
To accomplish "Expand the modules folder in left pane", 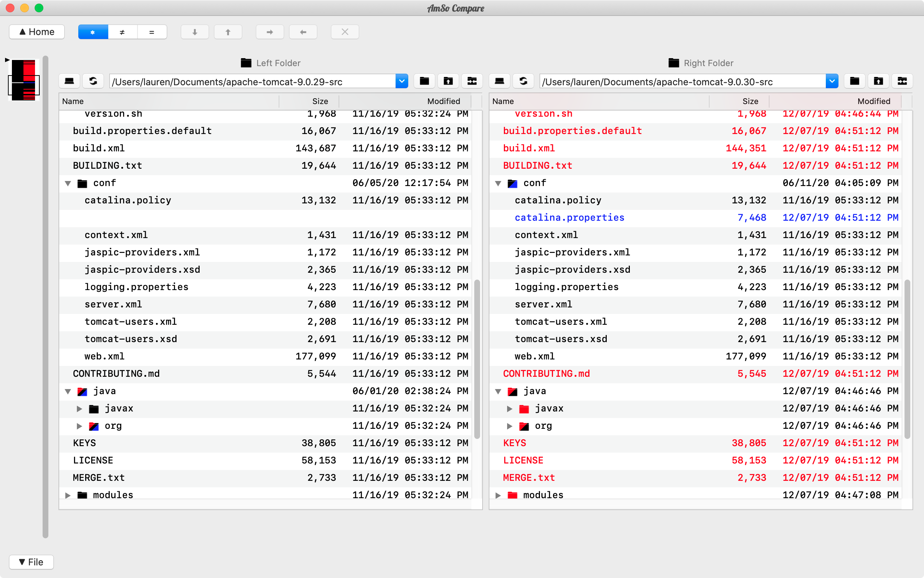I will [68, 495].
